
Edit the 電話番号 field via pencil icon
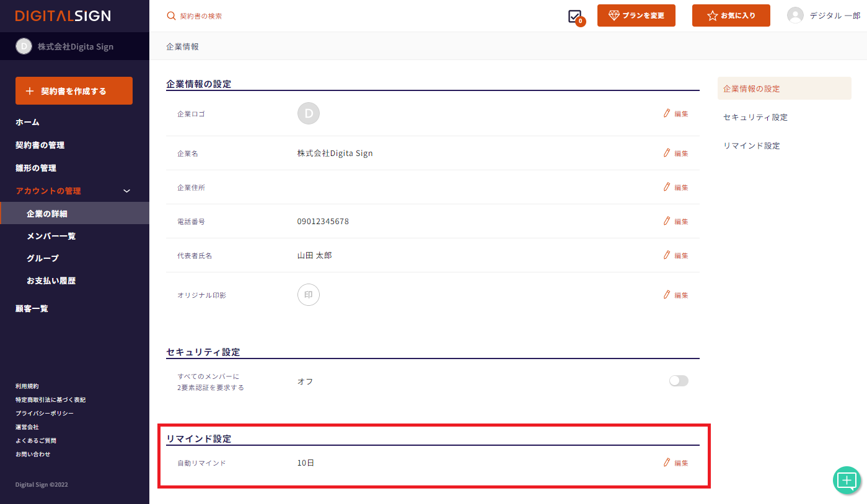(667, 220)
